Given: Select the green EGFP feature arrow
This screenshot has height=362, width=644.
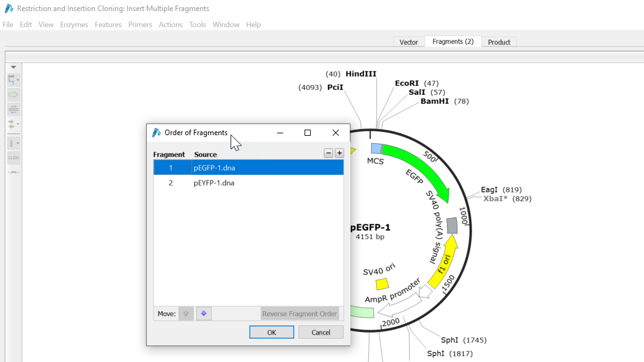Looking at the screenshot, I should (x=421, y=167).
